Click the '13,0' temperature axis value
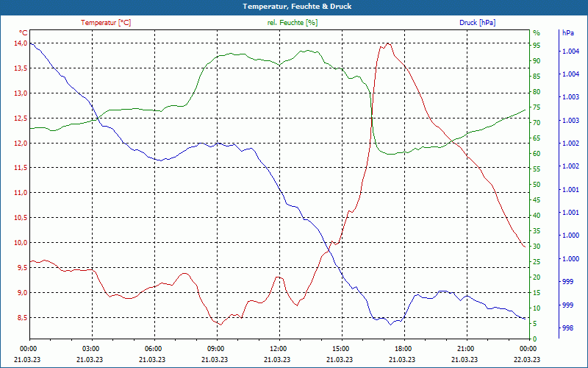 pos(21,93)
